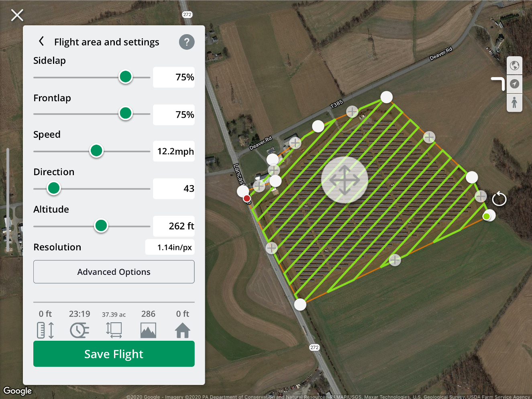Viewport: 532px width, 399px height.
Task: Go back using the left chevron arrow
Action: [x=41, y=41]
